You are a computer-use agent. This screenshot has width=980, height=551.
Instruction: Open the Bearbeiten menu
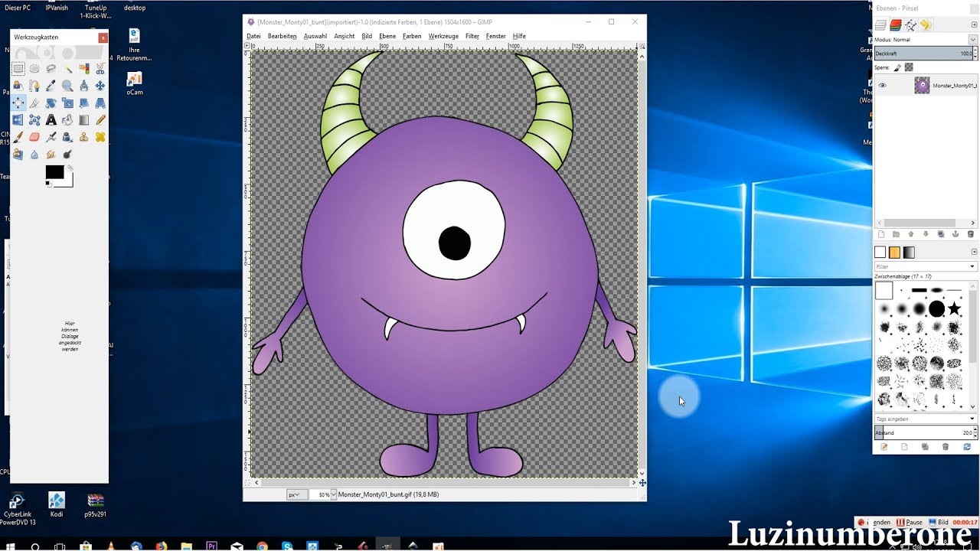click(282, 36)
